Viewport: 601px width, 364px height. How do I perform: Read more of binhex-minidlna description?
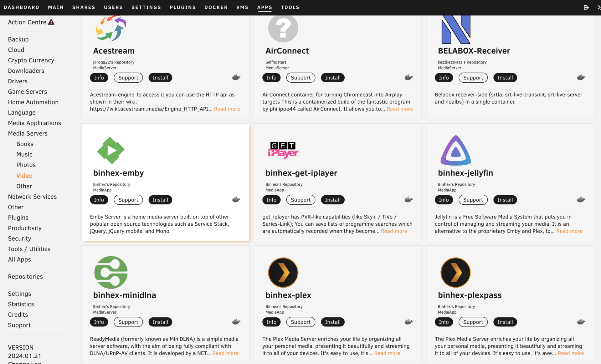coord(225,353)
